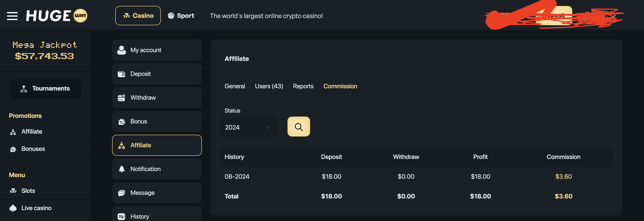This screenshot has width=644, height=221.
Task: Open the Reports tab
Action: [x=303, y=86]
